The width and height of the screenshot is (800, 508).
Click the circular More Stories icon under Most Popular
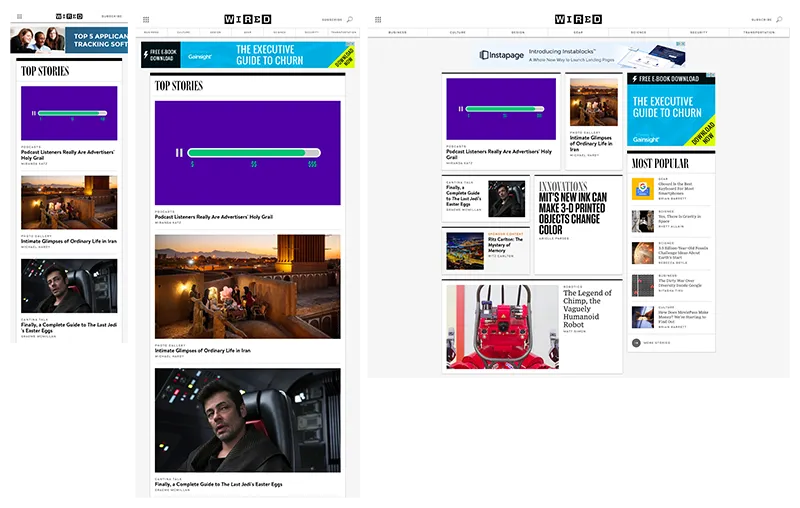click(x=636, y=343)
